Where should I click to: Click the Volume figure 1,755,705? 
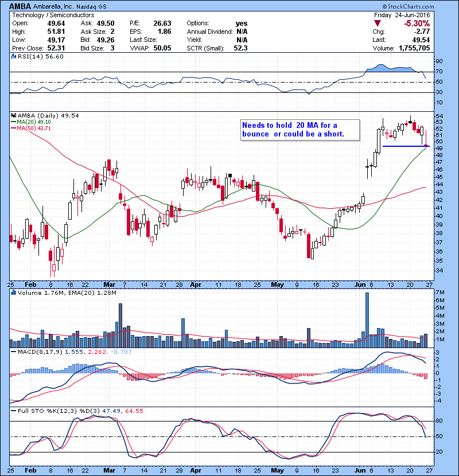coord(414,48)
